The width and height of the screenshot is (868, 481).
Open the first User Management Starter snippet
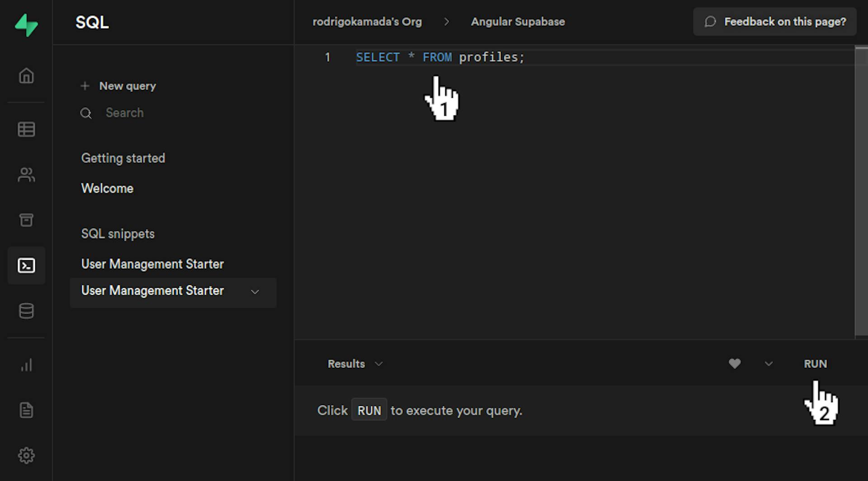(x=152, y=264)
